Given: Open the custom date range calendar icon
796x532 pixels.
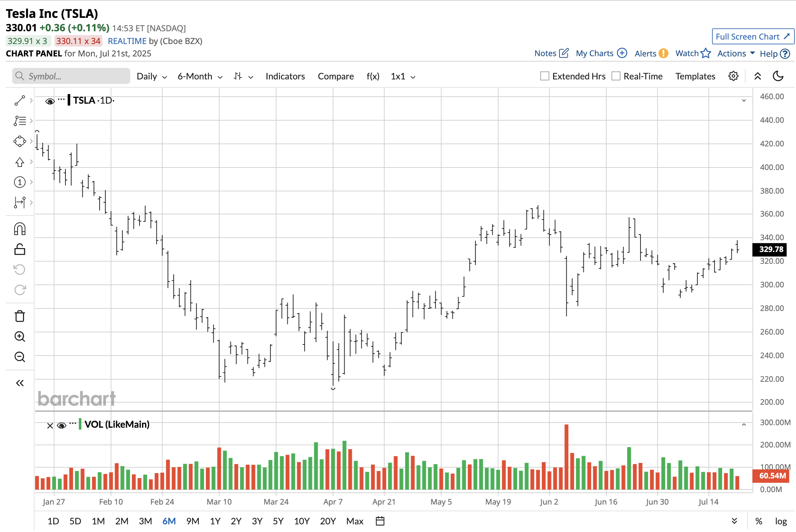Looking at the screenshot, I should click(380, 521).
